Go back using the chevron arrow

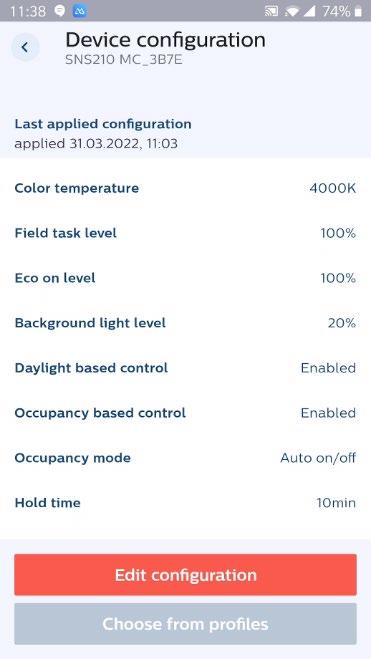25,47
